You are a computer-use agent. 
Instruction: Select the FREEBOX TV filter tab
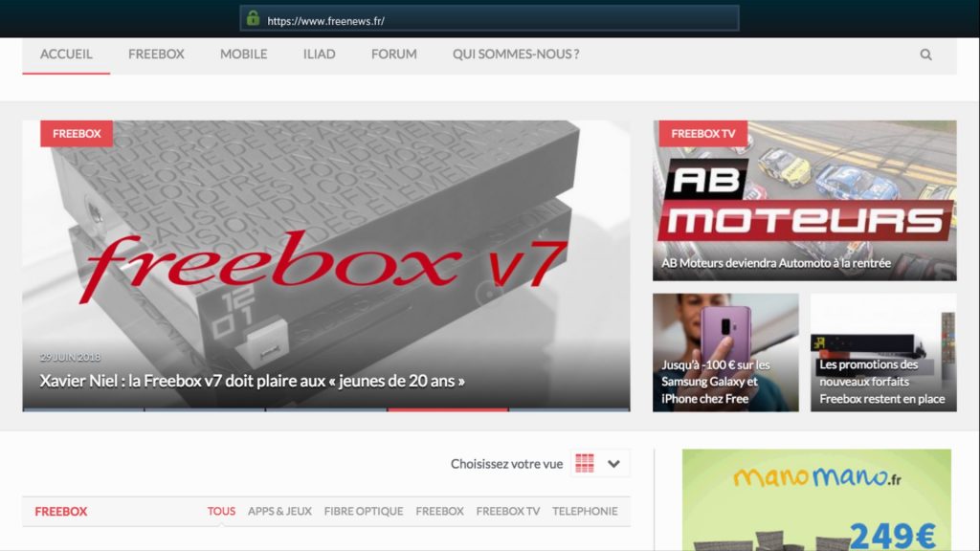tap(507, 511)
